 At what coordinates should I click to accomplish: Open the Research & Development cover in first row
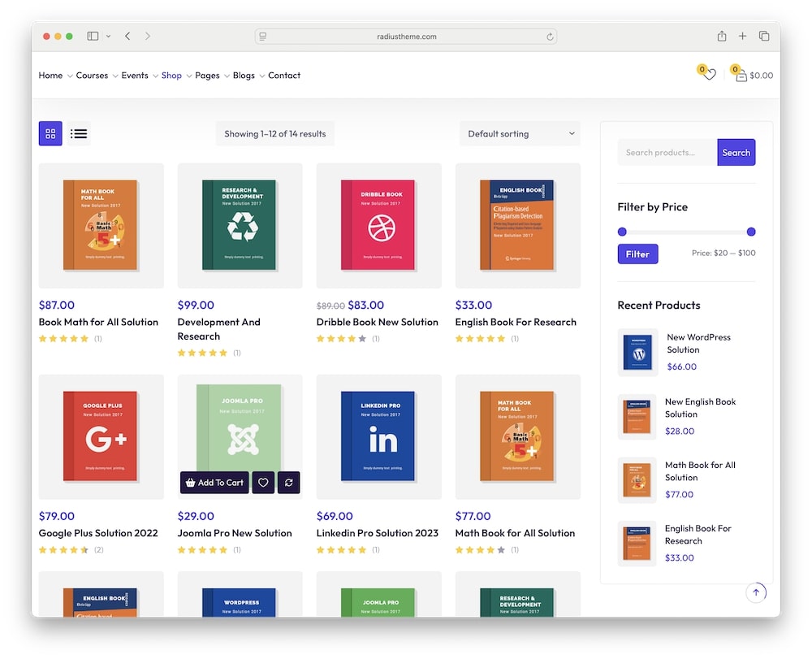click(x=240, y=225)
